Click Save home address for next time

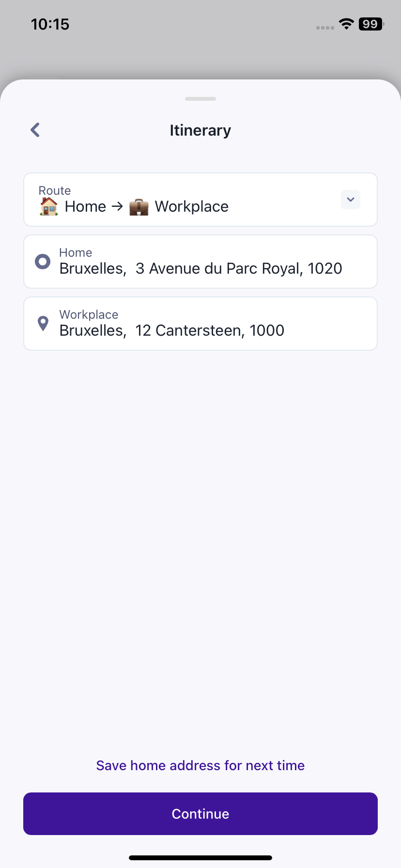(x=200, y=765)
